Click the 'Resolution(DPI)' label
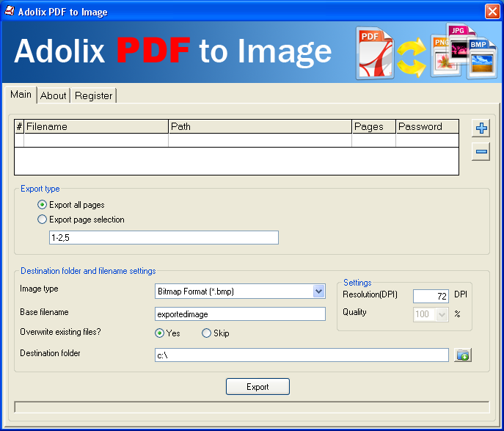The height and width of the screenshot is (431, 504). coord(370,294)
